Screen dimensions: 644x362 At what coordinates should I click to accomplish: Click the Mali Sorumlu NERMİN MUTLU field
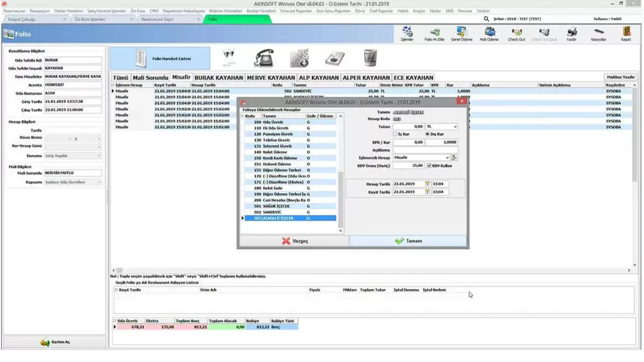click(x=73, y=173)
